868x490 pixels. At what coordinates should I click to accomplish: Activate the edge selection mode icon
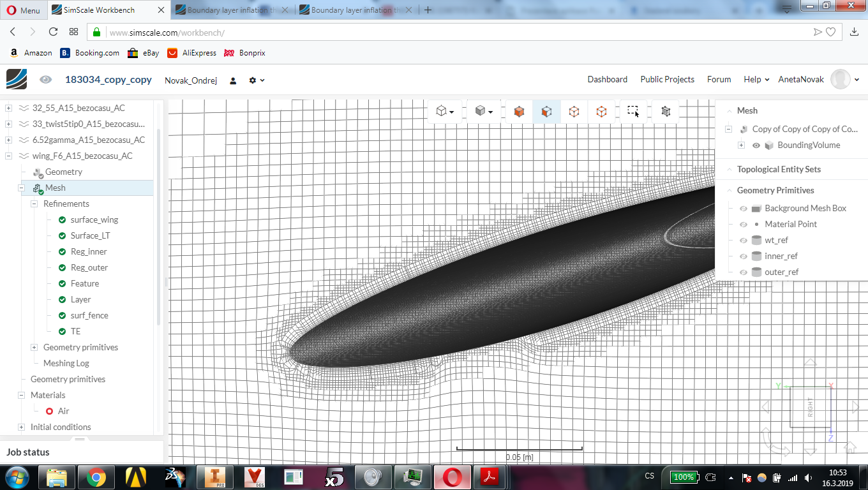point(574,111)
